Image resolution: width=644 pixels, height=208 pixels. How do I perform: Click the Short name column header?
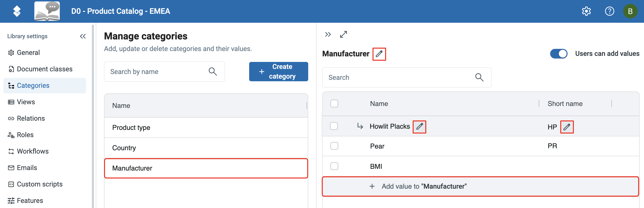[565, 104]
